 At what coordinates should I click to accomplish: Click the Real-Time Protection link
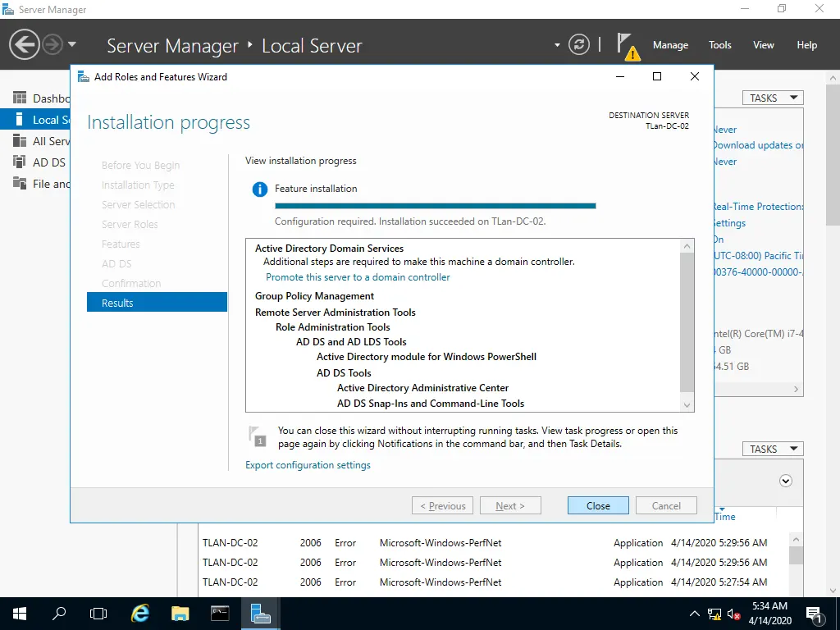(758, 206)
